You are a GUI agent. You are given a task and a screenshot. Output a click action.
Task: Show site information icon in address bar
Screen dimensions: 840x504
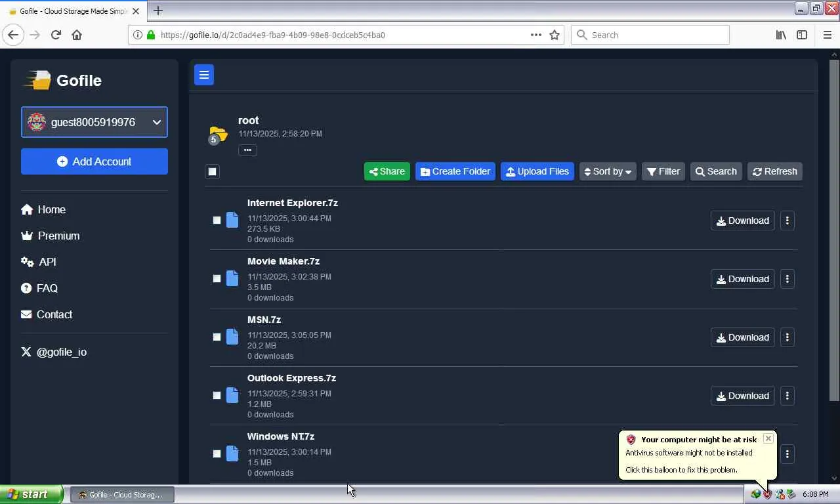pos(138,35)
